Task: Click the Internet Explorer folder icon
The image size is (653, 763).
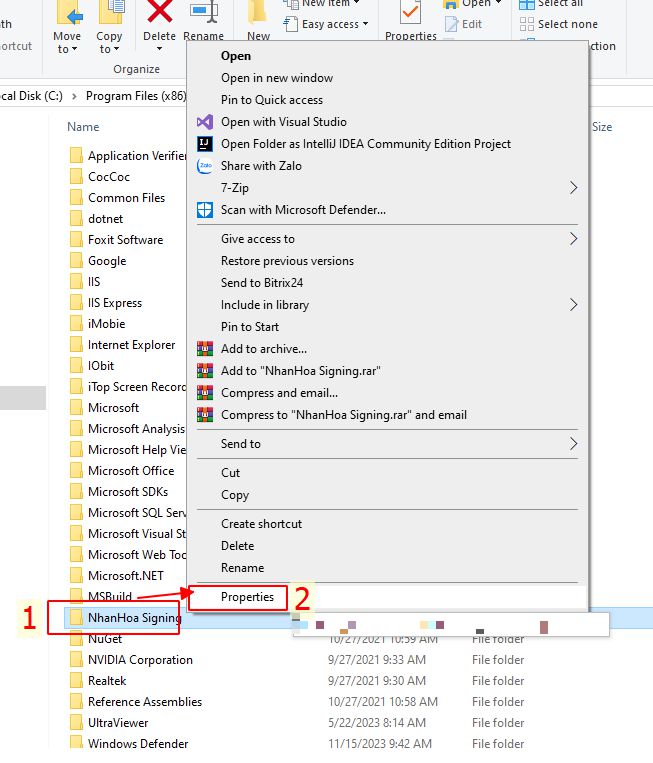Action: pos(76,344)
